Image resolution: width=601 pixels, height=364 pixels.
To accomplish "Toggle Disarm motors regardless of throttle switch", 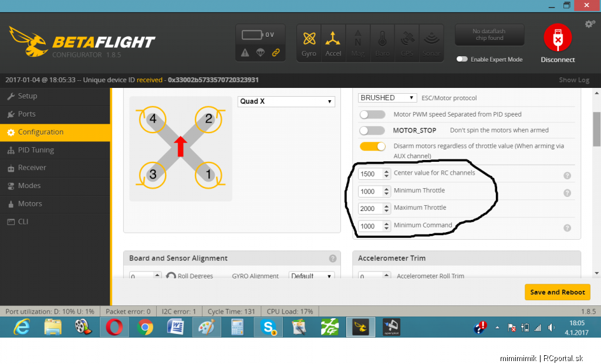I will 372,147.
